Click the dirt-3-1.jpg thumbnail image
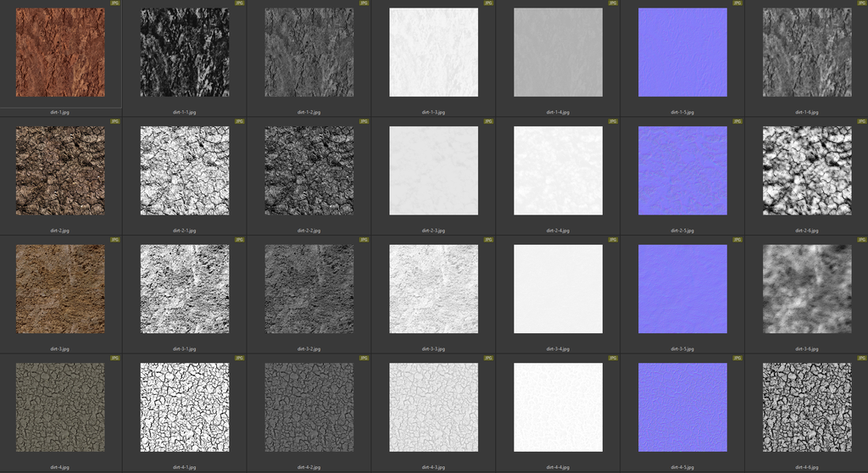Screen dimensions: 868x473 184,289
